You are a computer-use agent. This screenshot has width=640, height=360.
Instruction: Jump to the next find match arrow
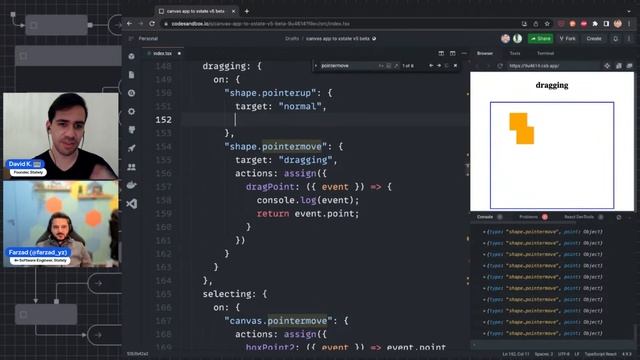tap(439, 65)
